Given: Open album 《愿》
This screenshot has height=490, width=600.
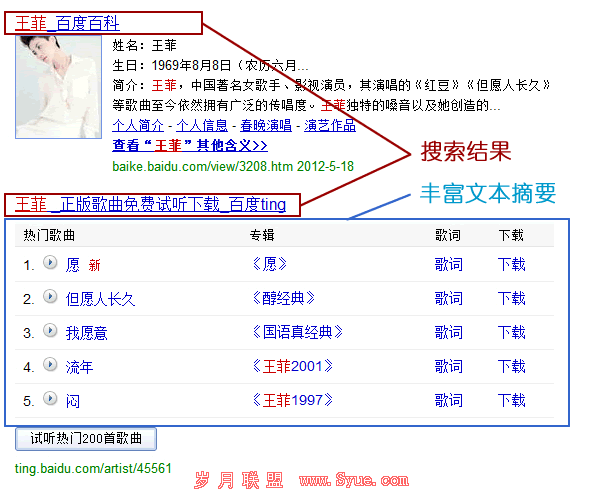Looking at the screenshot, I should (270, 264).
